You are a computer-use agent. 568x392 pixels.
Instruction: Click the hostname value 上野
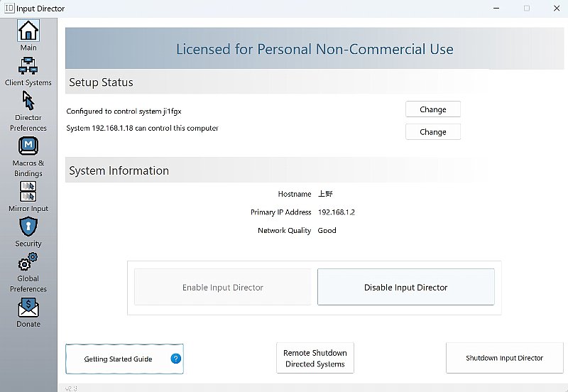[325, 194]
